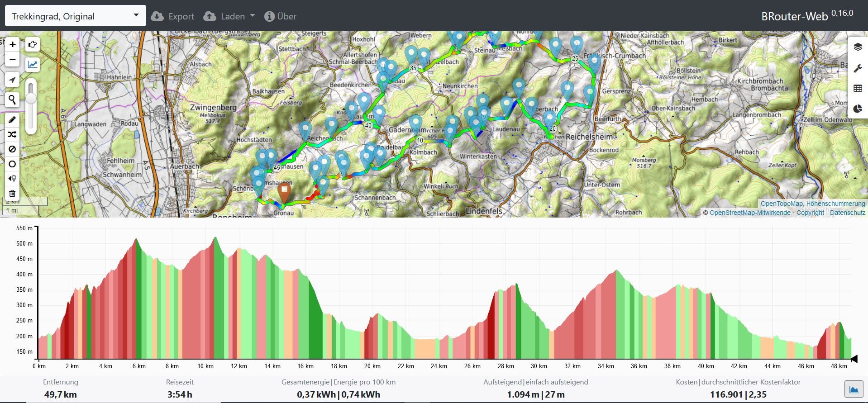Screen dimensions: 868x403
Task: Zoom in on the map
Action: [x=13, y=44]
